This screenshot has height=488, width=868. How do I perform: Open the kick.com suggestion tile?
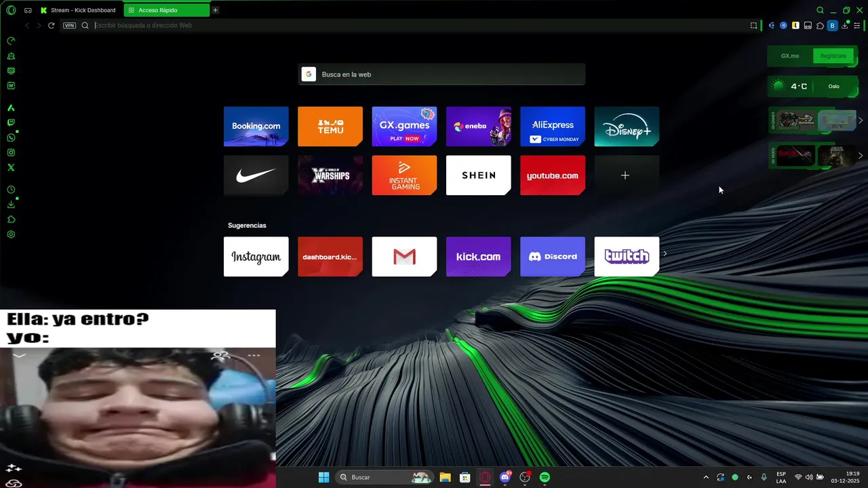click(x=478, y=257)
